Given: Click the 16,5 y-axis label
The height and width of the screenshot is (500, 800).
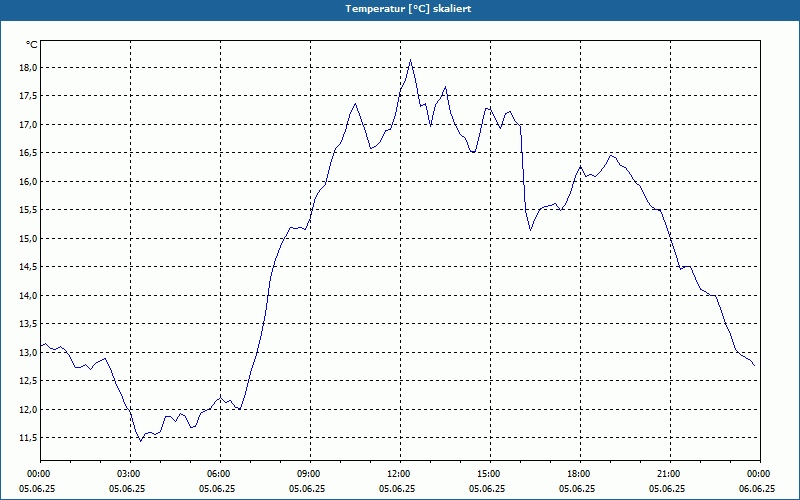Looking at the screenshot, I should click(x=28, y=153).
